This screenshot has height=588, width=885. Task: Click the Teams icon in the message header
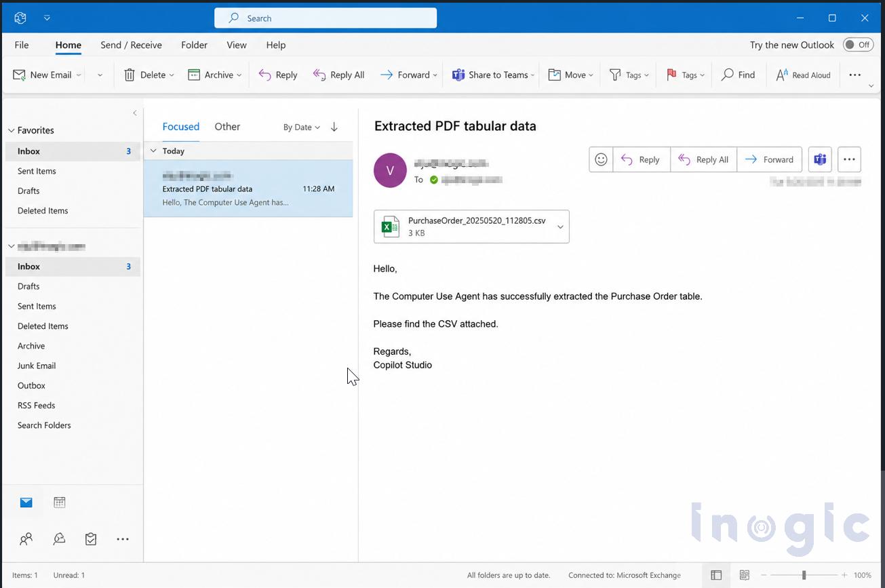click(x=820, y=159)
